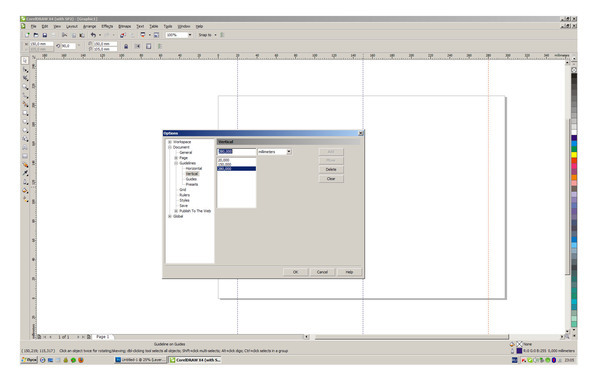Click the lock icon on property bar
The height and width of the screenshot is (380, 600).
tap(126, 46)
